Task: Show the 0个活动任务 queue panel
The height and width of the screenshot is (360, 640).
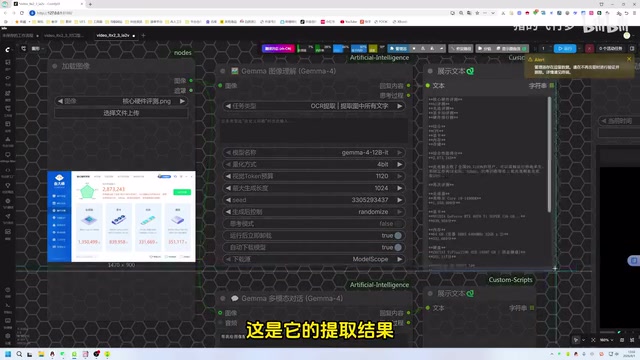Action: [x=611, y=49]
